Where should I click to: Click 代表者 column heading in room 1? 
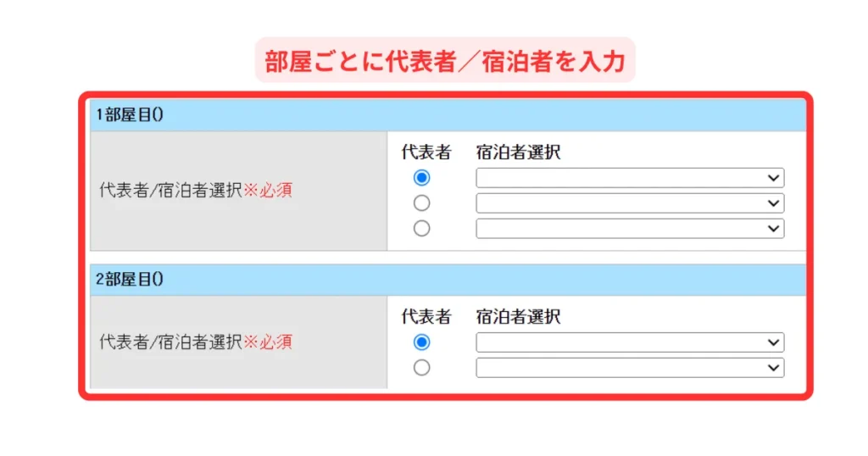(x=426, y=153)
